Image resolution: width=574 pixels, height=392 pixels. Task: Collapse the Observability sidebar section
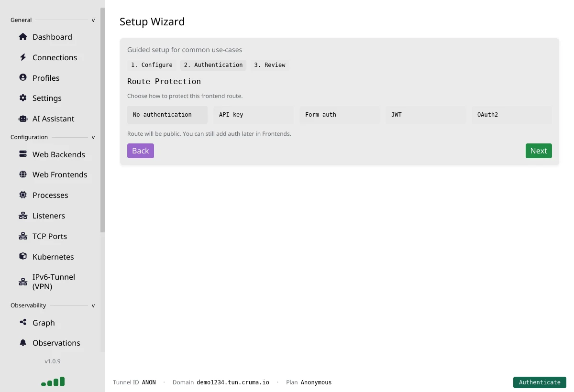point(93,305)
